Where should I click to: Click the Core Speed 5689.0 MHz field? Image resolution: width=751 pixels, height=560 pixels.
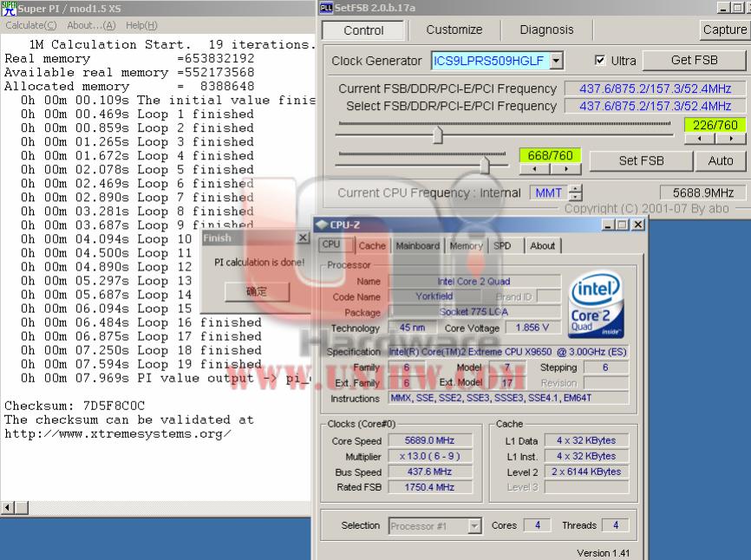(x=429, y=440)
